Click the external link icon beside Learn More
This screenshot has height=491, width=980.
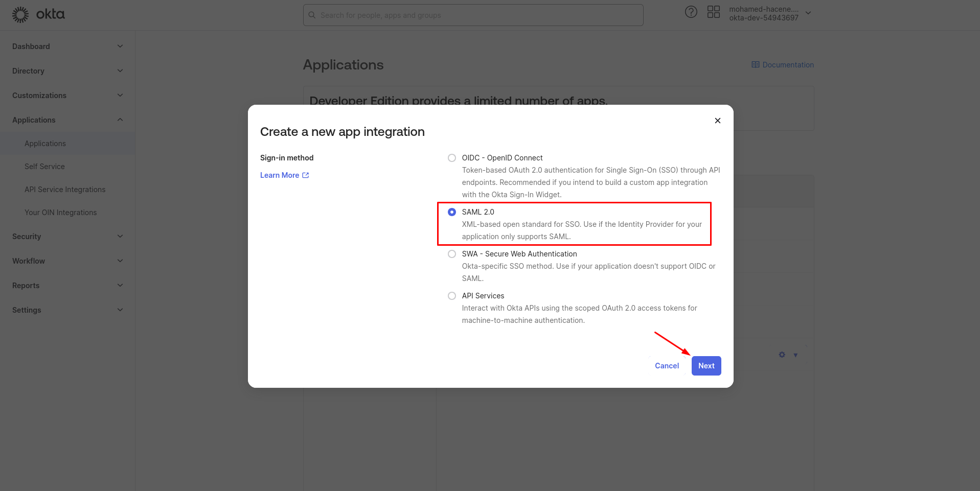click(x=306, y=175)
